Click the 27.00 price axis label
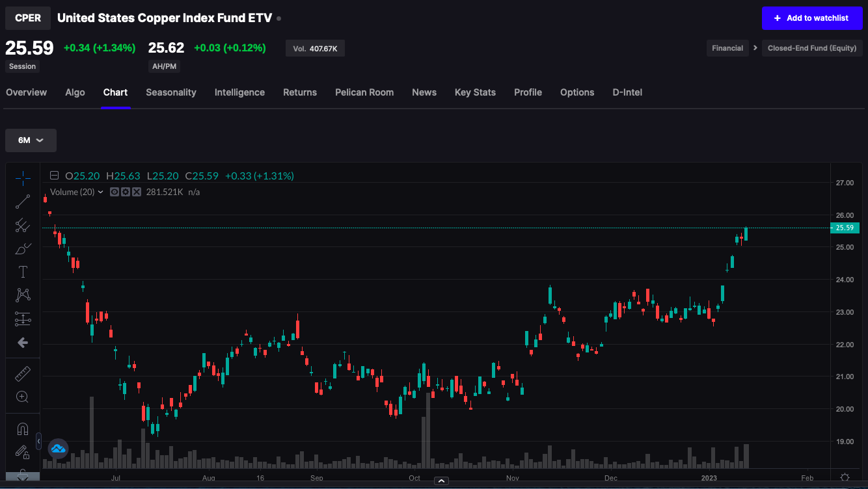Viewport: 868px width, 489px height. (845, 183)
